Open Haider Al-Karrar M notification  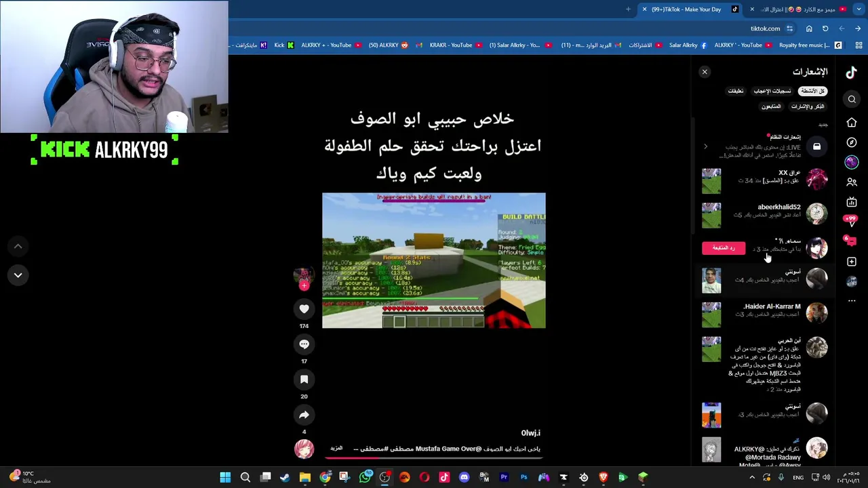pos(765,313)
